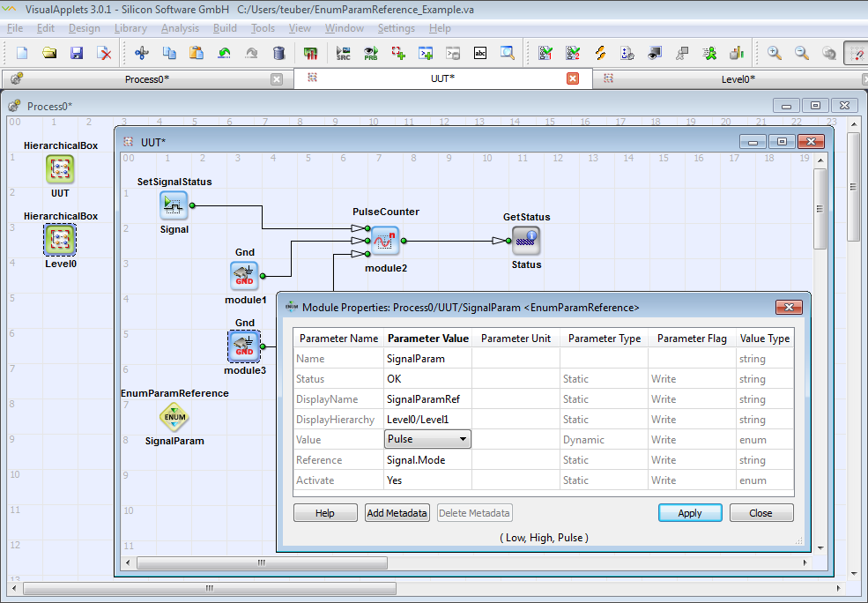The width and height of the screenshot is (868, 603).
Task: Click the Apply button
Action: [690, 513]
